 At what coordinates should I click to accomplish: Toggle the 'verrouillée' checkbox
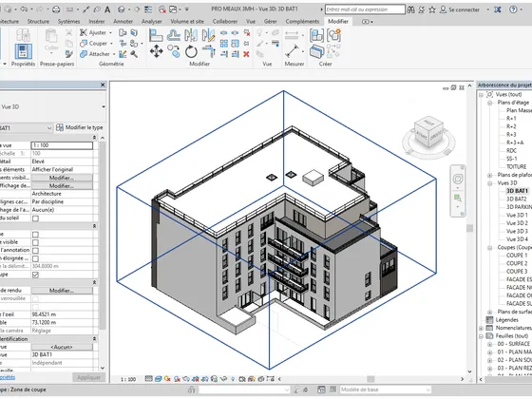(35, 298)
